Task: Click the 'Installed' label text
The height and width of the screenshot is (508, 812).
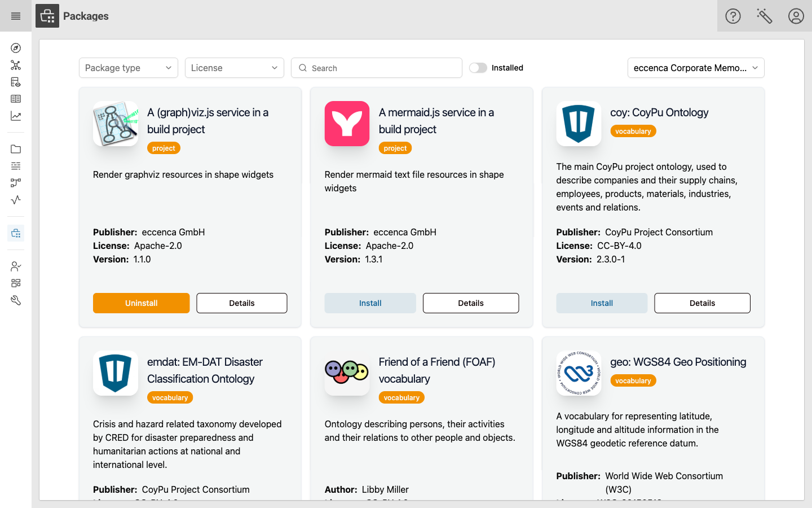Action: (x=507, y=68)
